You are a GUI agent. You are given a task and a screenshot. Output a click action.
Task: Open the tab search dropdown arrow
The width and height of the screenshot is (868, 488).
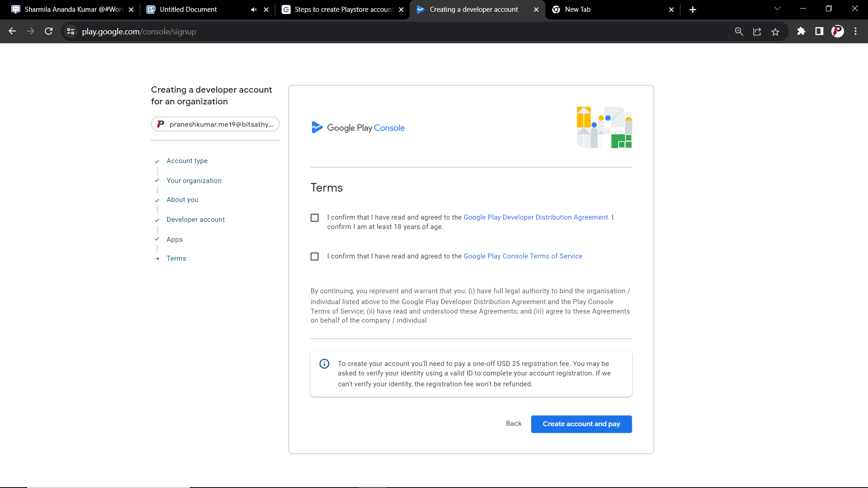pyautogui.click(x=777, y=9)
